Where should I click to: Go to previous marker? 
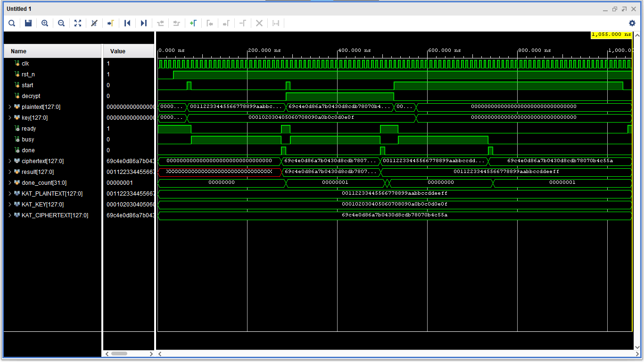pyautogui.click(x=210, y=23)
